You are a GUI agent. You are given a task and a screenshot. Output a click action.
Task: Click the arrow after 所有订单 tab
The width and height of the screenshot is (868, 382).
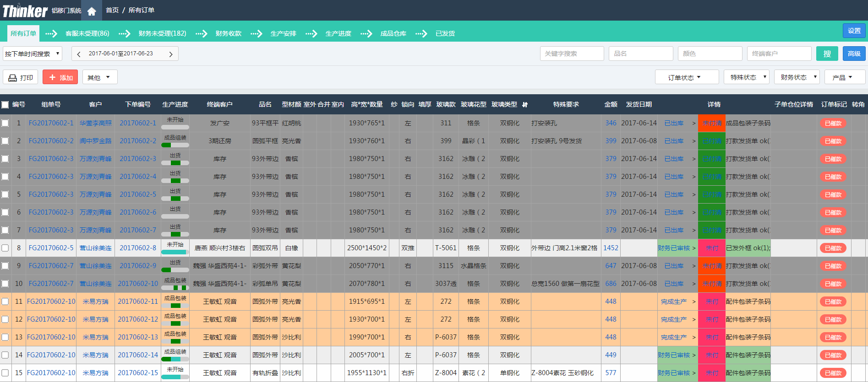pos(51,33)
